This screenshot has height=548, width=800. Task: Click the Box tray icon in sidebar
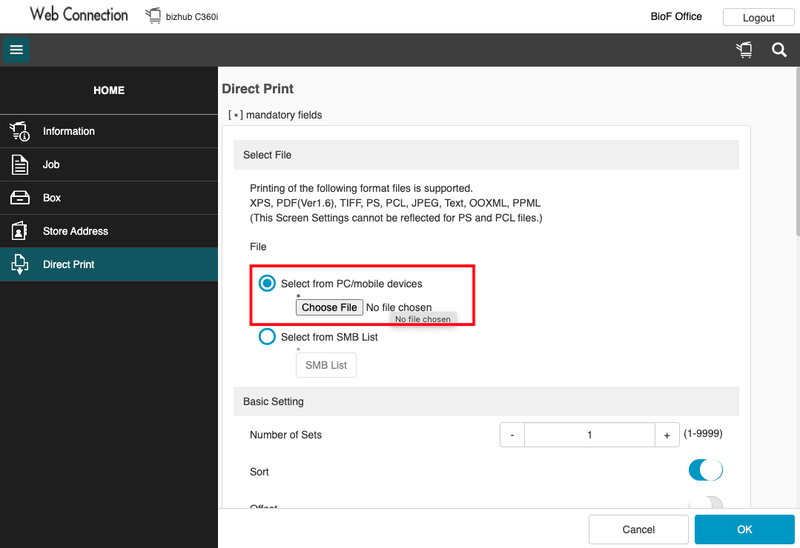coord(19,197)
